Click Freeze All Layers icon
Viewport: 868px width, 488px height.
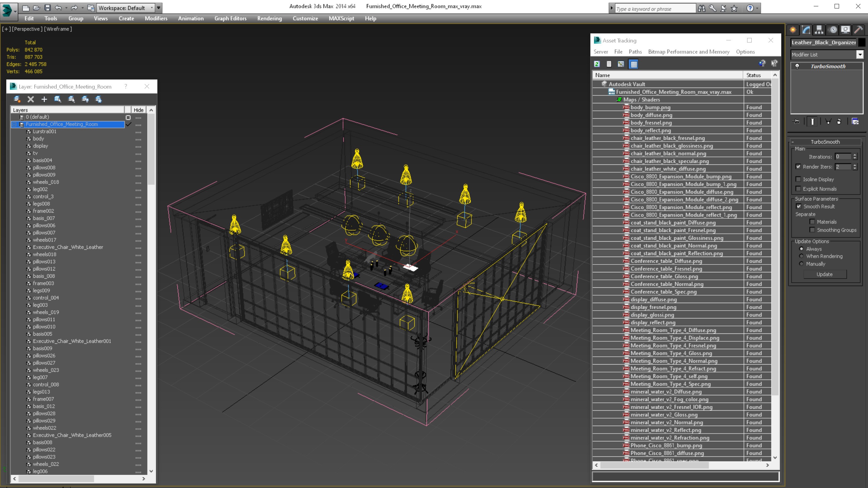pyautogui.click(x=99, y=99)
